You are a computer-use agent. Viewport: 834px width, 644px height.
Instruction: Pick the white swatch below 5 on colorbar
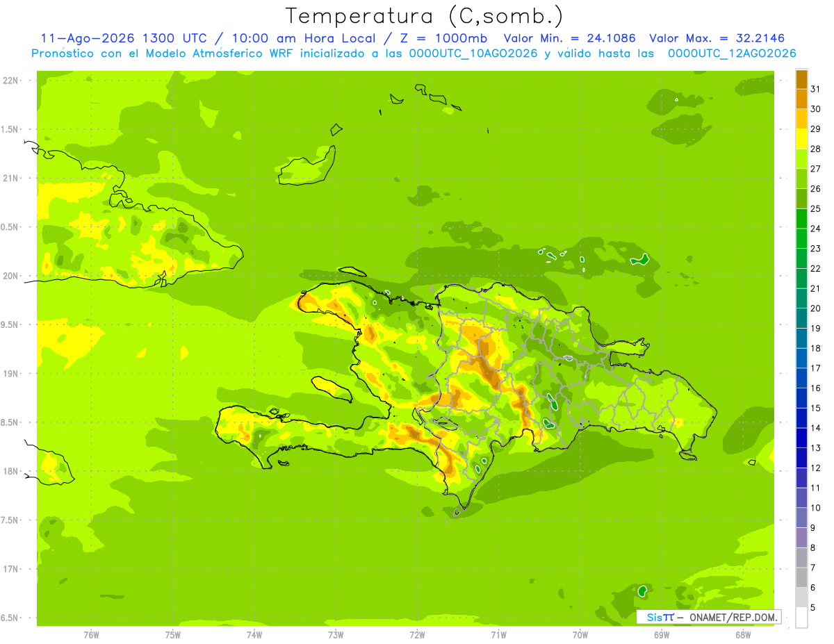click(x=802, y=618)
